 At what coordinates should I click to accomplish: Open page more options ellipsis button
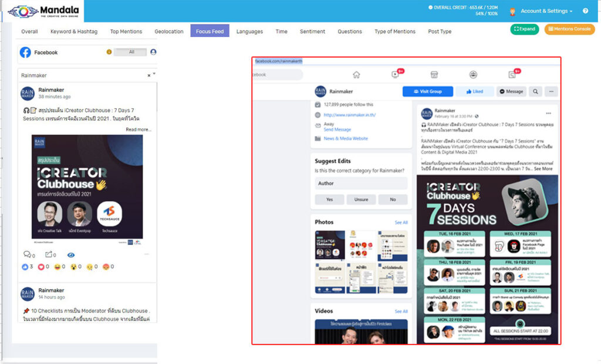[551, 91]
